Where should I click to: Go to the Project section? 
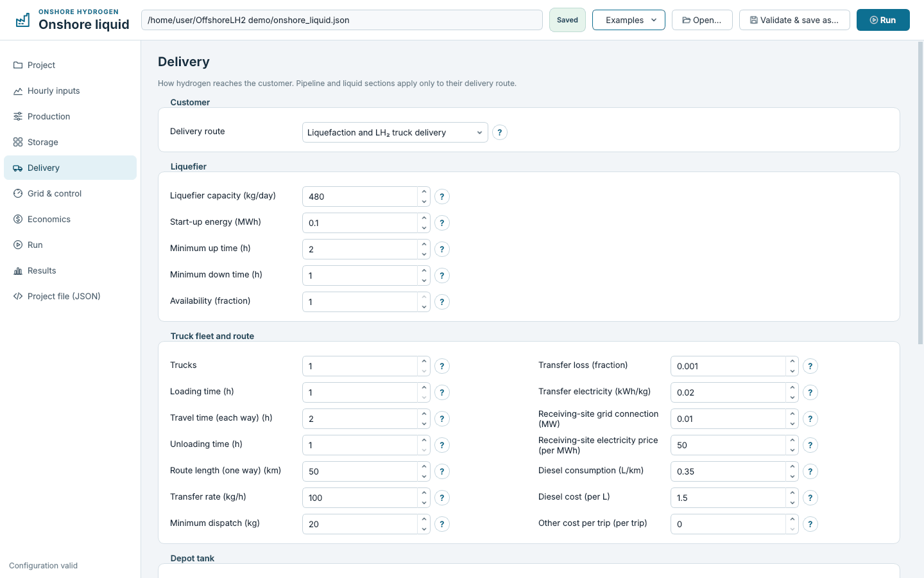coord(71,65)
